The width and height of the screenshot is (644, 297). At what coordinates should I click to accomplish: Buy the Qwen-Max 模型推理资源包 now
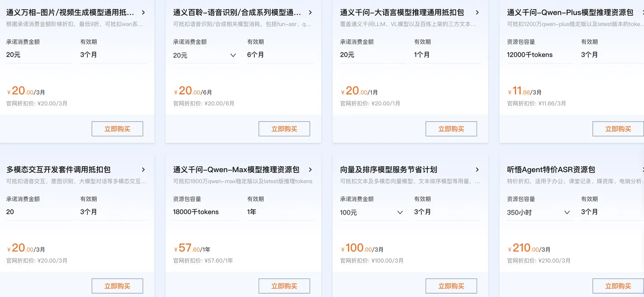[284, 286]
